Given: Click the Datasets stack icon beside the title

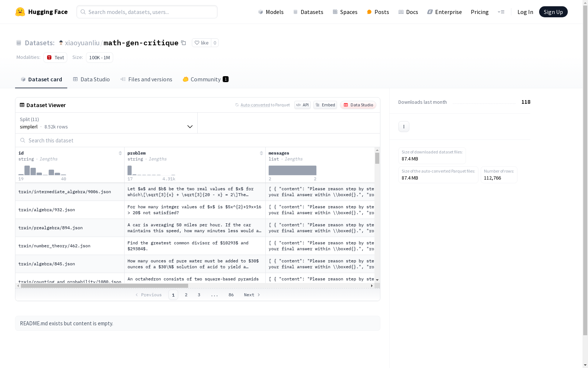Looking at the screenshot, I should coord(19,43).
